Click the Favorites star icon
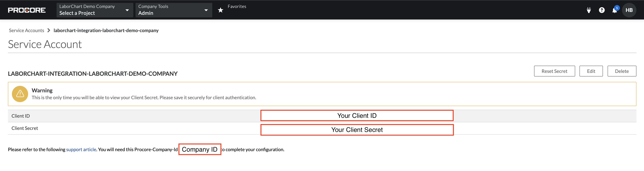644x171 pixels. click(221, 10)
